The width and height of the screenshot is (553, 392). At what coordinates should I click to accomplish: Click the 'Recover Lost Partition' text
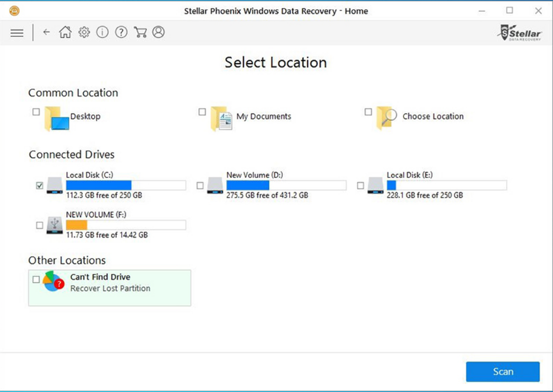click(x=110, y=288)
